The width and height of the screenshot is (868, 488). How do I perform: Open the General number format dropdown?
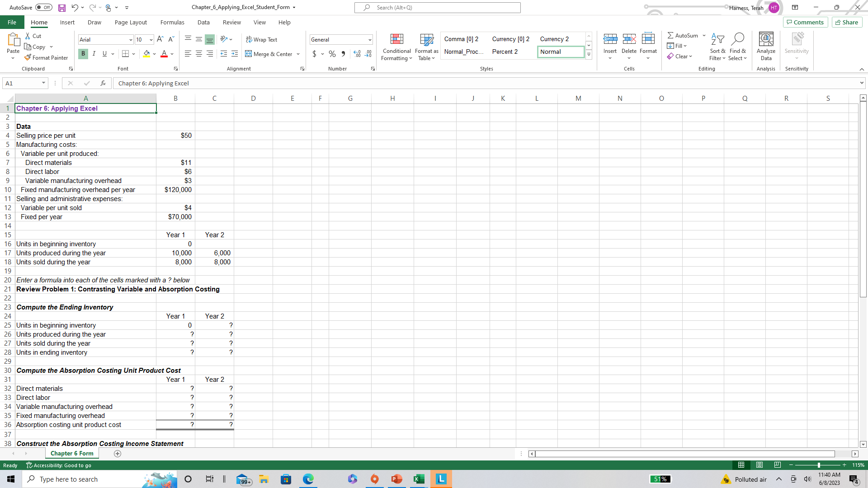click(369, 39)
